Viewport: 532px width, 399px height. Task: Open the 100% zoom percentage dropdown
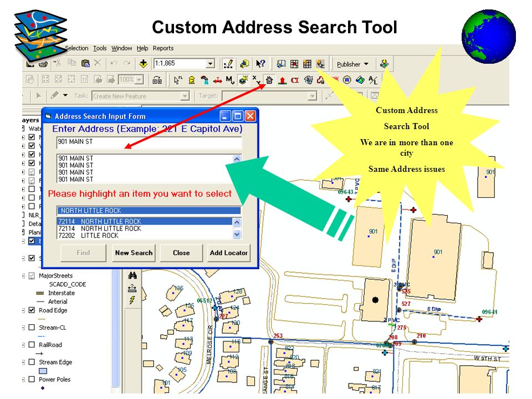(139, 80)
